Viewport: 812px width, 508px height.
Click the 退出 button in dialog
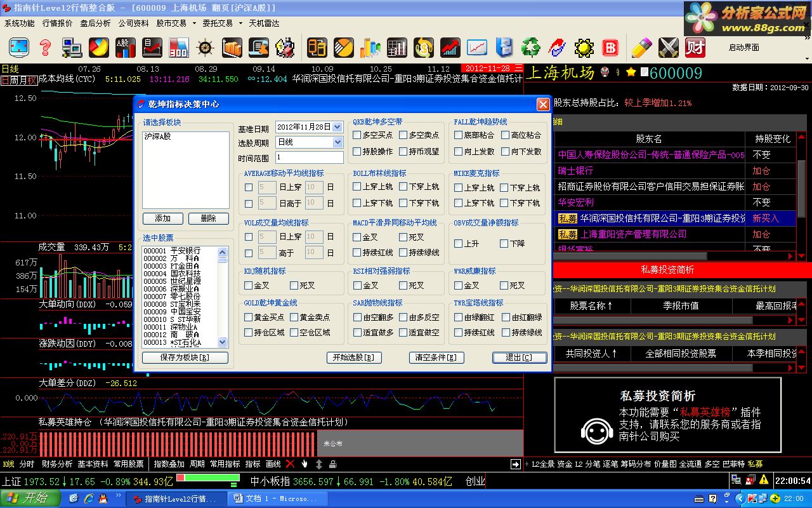coord(520,358)
